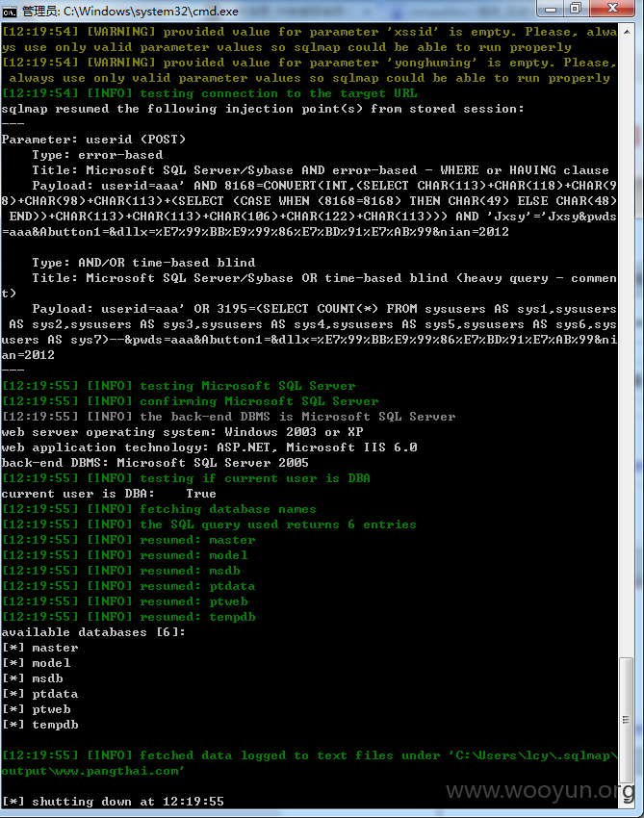This screenshot has height=818, width=644.
Task: Restore down the cmd.exe window
Action: pos(576,9)
